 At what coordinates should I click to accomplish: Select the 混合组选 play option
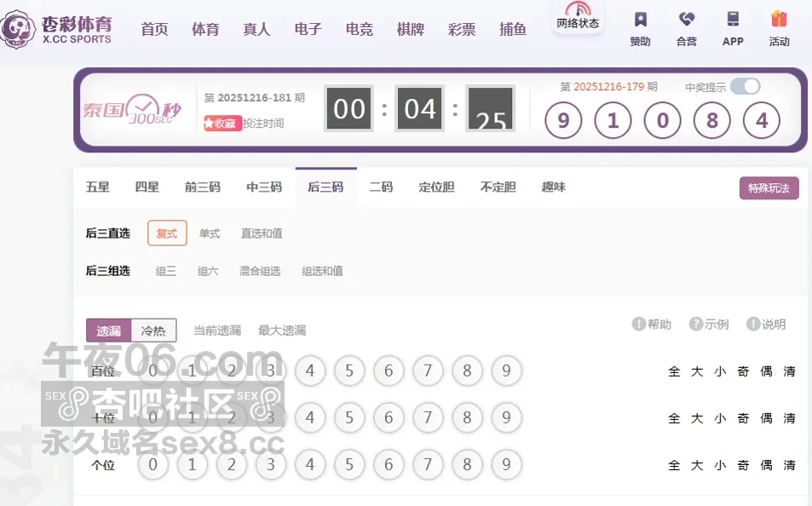pyautogui.click(x=260, y=271)
